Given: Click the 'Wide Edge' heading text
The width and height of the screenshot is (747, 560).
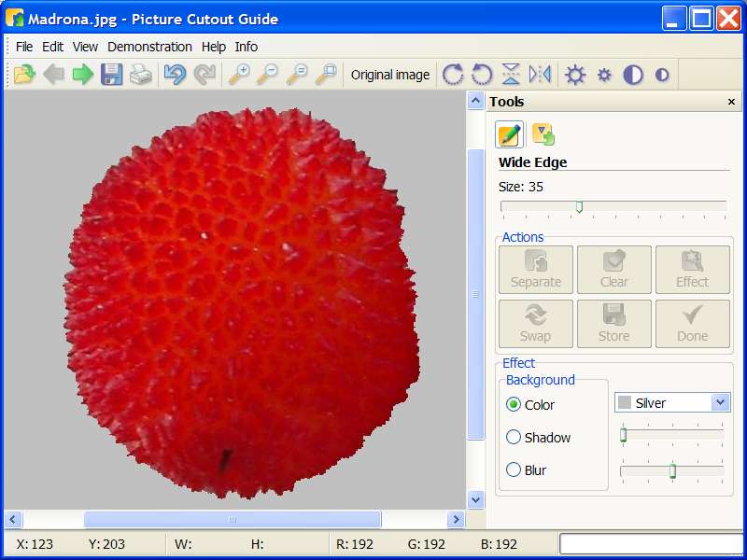Looking at the screenshot, I should point(532,162).
